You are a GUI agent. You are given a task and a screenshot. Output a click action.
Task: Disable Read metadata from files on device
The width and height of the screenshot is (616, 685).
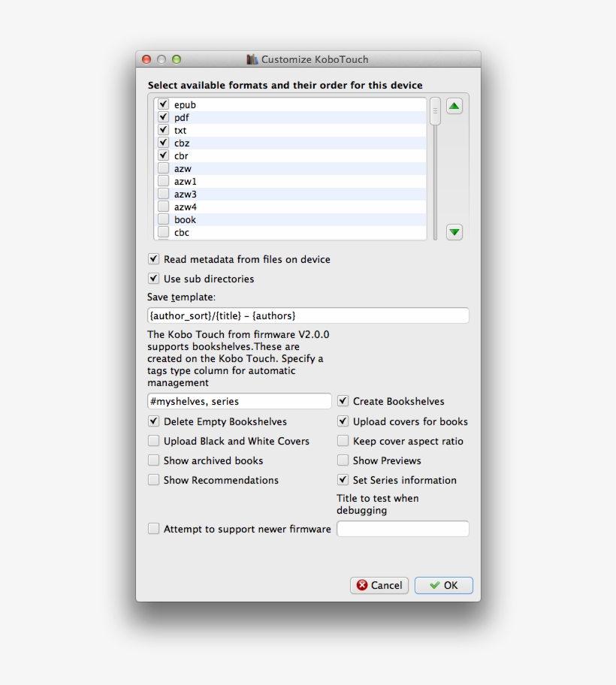pos(154,259)
